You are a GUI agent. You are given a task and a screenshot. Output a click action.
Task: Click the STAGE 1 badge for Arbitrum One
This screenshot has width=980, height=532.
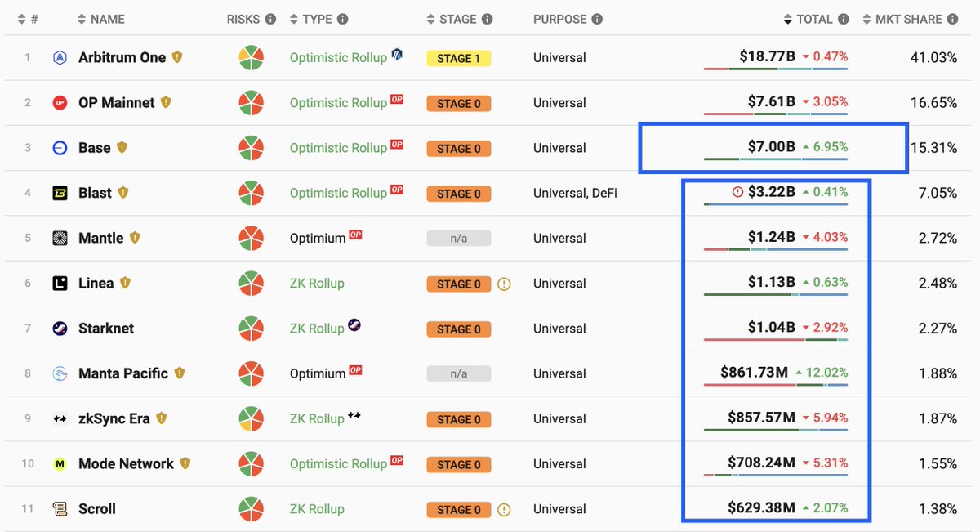click(459, 58)
